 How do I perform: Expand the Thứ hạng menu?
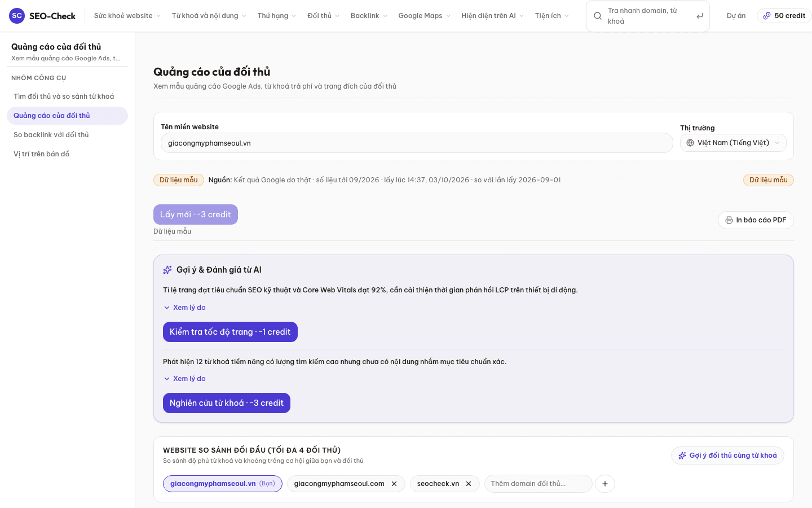(277, 16)
